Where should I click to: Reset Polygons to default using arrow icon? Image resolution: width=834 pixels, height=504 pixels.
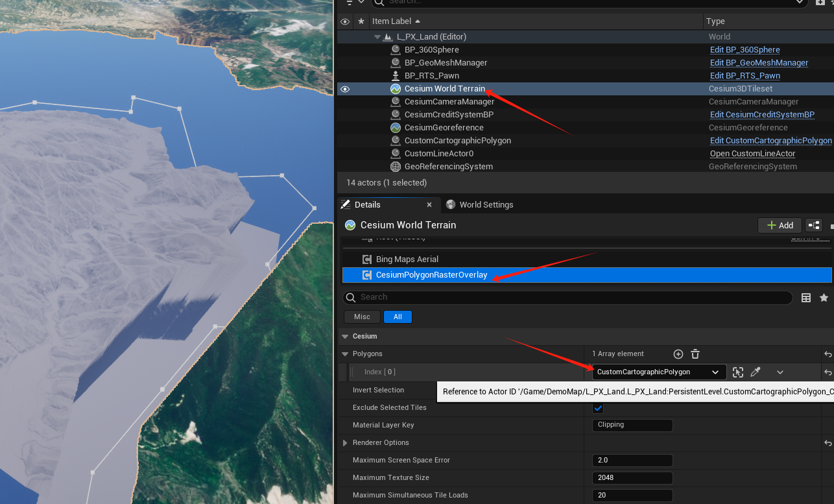coord(828,354)
